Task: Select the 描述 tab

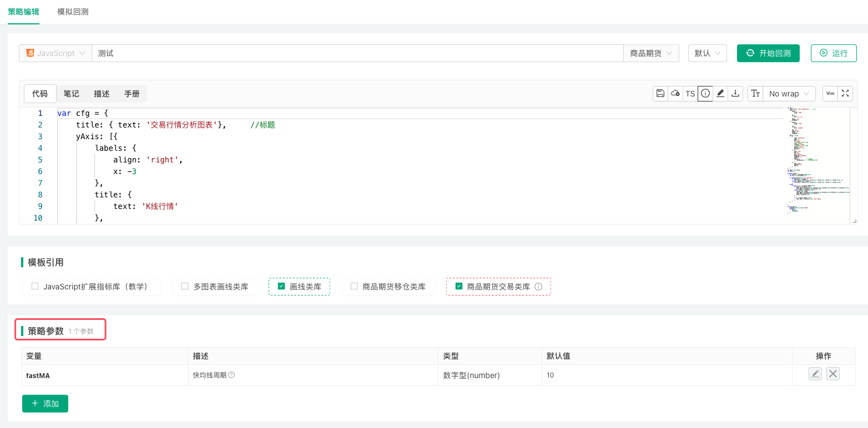Action: [x=102, y=94]
